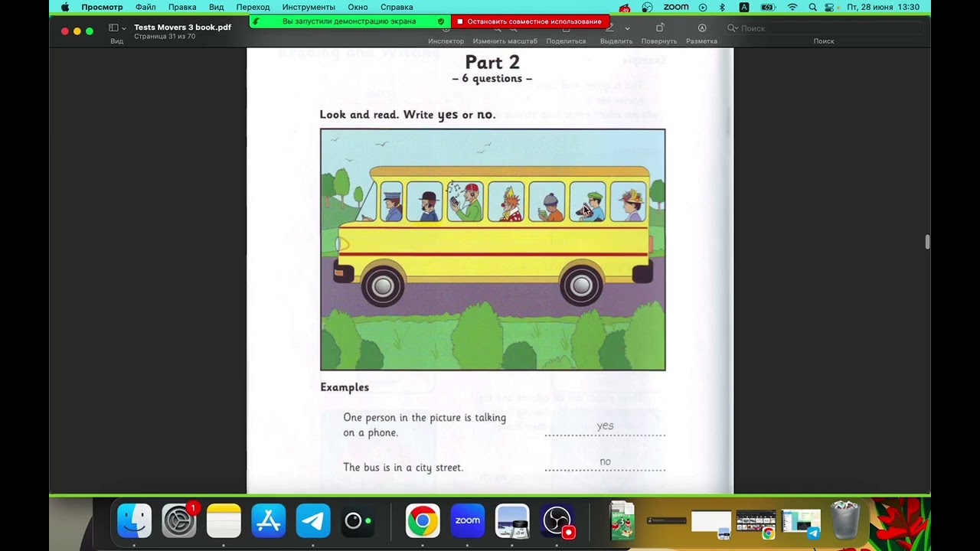Click the Инспектор toolbar label

click(446, 41)
